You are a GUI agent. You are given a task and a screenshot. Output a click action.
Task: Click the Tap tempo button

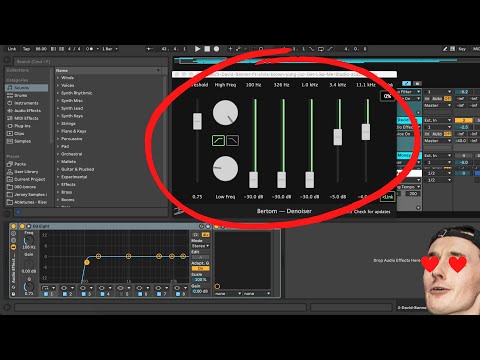pos(26,49)
